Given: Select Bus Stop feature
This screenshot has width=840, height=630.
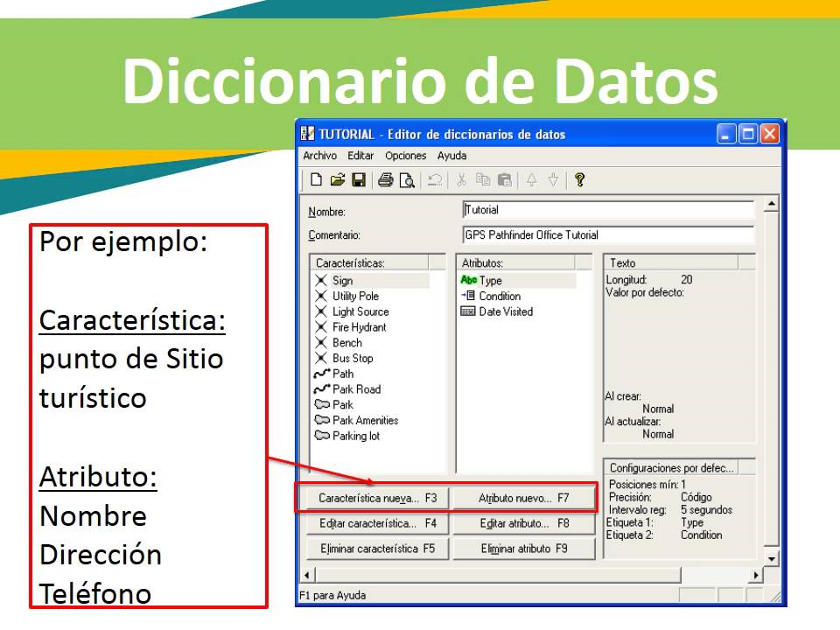Looking at the screenshot, I should point(353,358).
